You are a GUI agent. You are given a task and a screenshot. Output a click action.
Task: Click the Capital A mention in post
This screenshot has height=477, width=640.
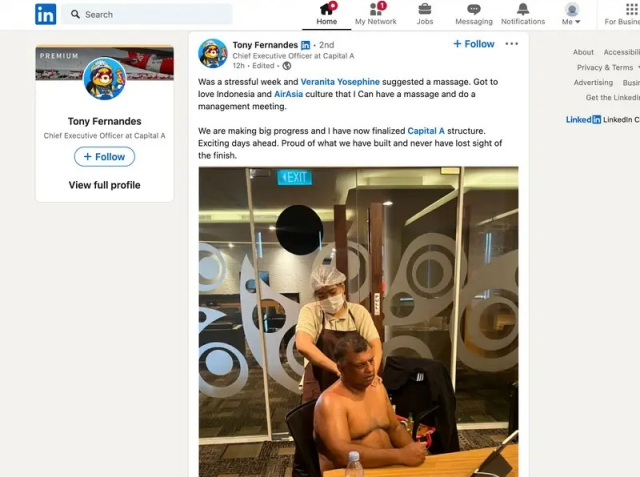426,131
